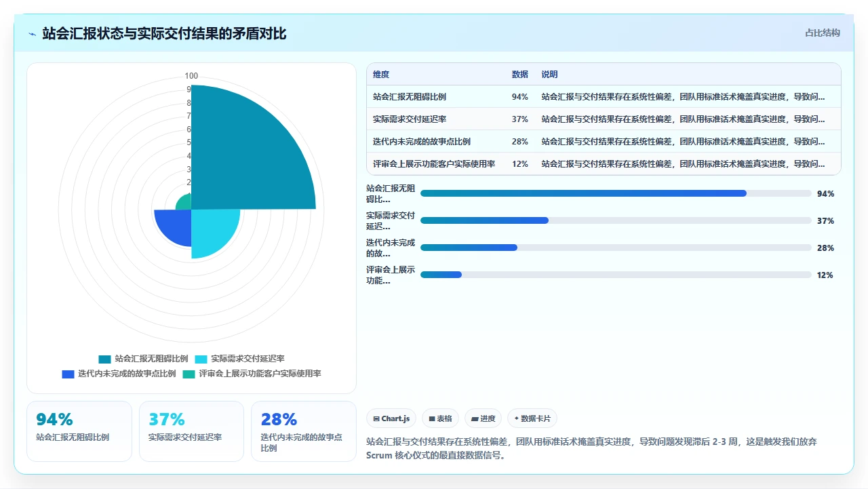Select table row 迭代内未完成的故事点比例

pyautogui.click(x=604, y=142)
